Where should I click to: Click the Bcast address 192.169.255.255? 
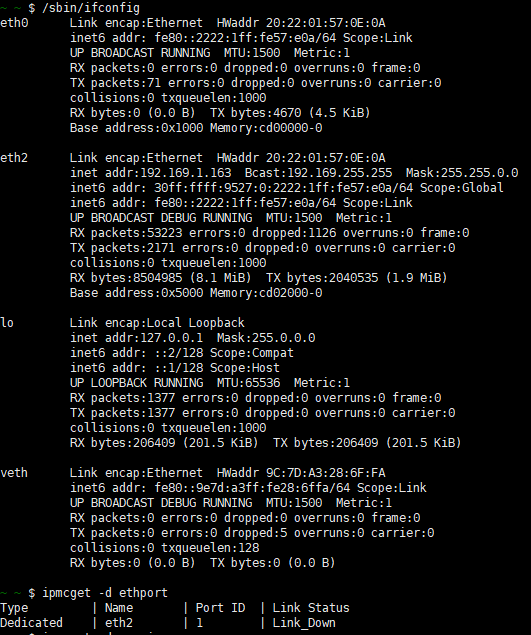339,173
